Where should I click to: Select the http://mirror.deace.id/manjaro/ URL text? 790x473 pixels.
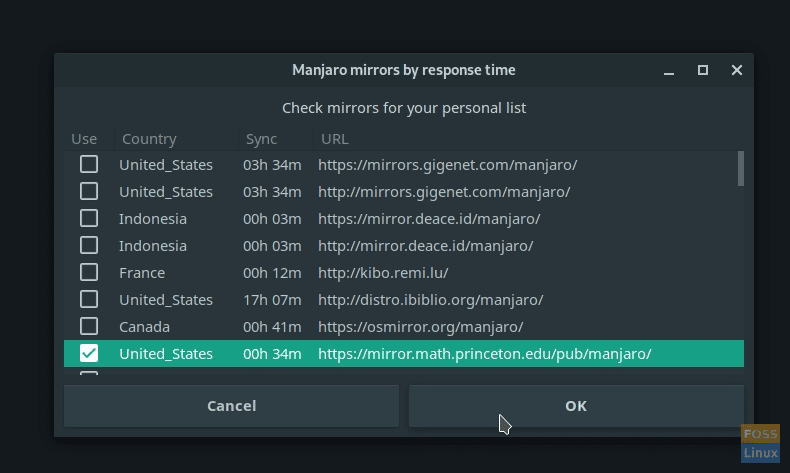[x=425, y=246]
